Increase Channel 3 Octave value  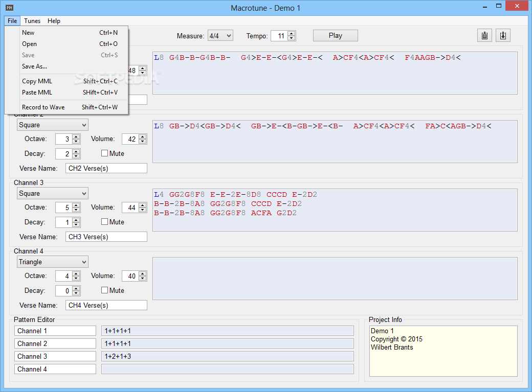76,205
